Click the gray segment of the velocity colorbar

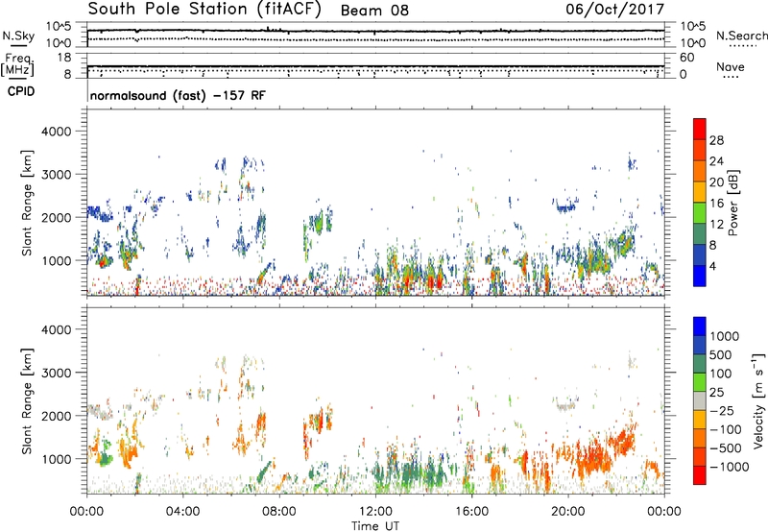700,401
